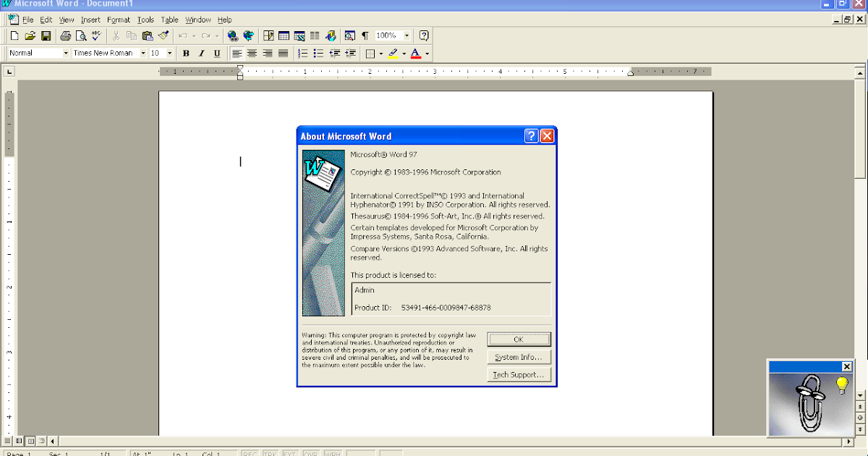Click the Copy icon

click(132, 35)
